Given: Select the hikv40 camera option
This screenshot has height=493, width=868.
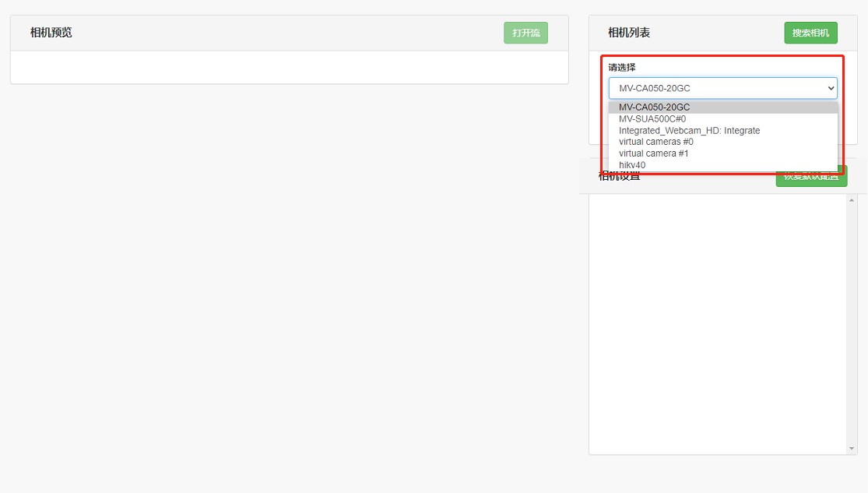Looking at the screenshot, I should coord(632,165).
